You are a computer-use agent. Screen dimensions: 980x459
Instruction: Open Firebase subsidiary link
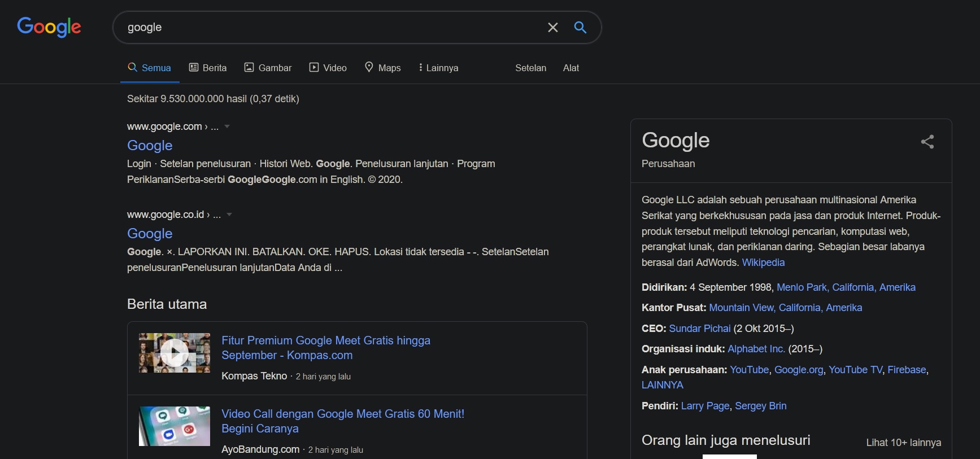pos(907,370)
